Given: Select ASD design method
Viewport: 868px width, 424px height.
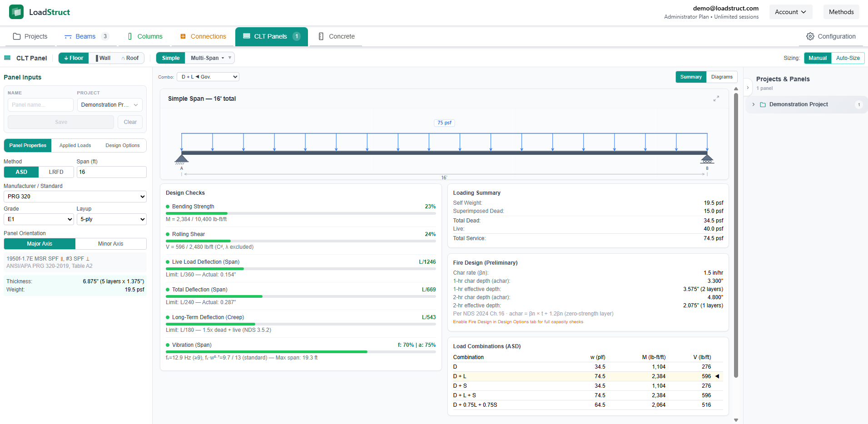Looking at the screenshot, I should [x=21, y=172].
